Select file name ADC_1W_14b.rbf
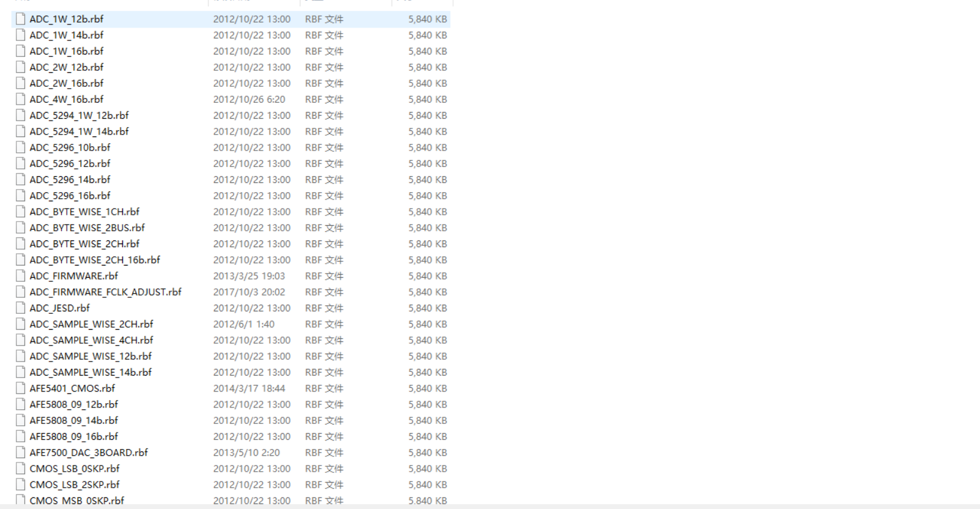Screen dimensions: 980x509 67,35
